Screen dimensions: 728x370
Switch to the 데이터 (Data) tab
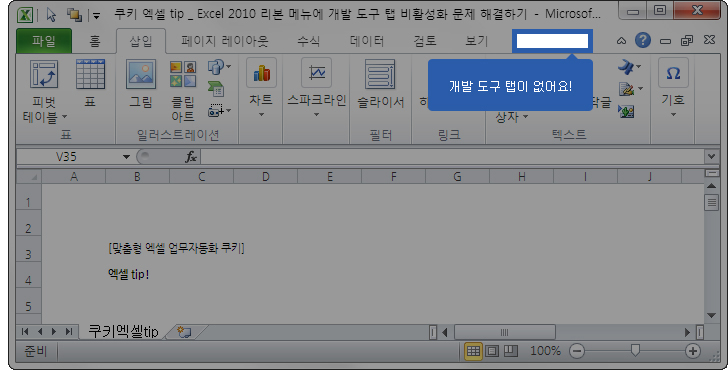367,41
